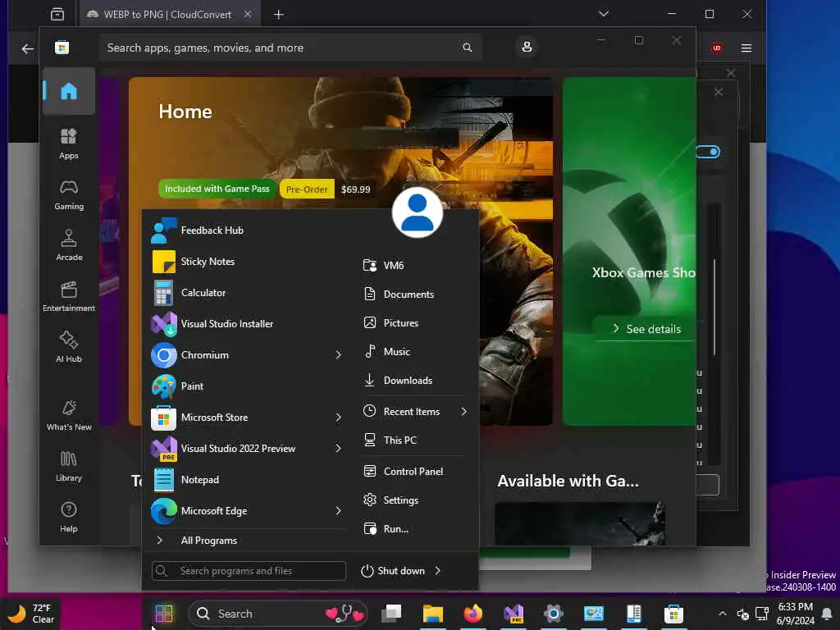Click See details on Xbox Games card
This screenshot has height=630, width=840.
click(646, 329)
